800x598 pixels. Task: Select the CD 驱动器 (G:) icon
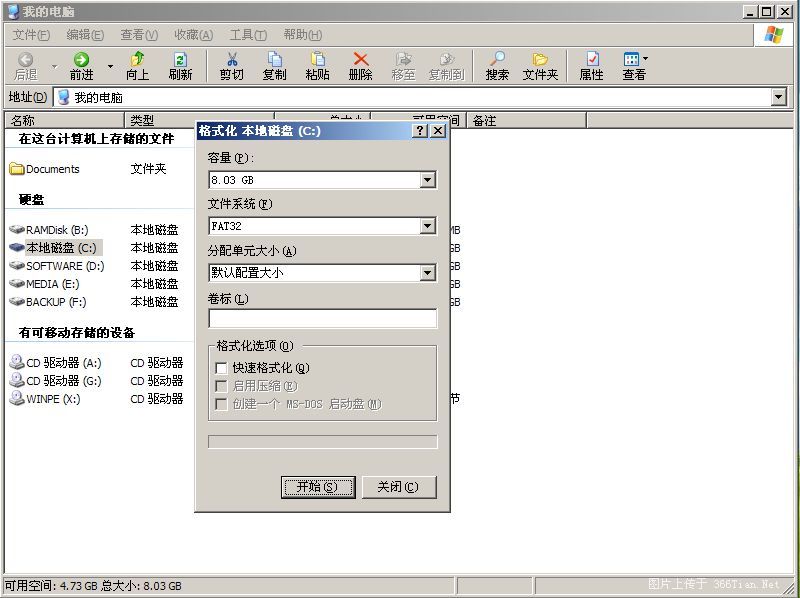pyautogui.click(x=17, y=380)
